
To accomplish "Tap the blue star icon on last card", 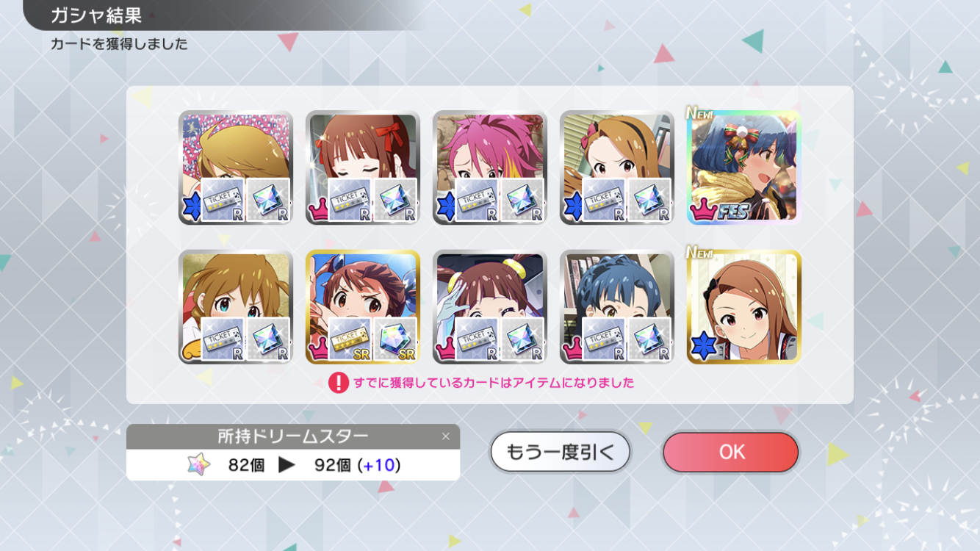I will coord(703,347).
